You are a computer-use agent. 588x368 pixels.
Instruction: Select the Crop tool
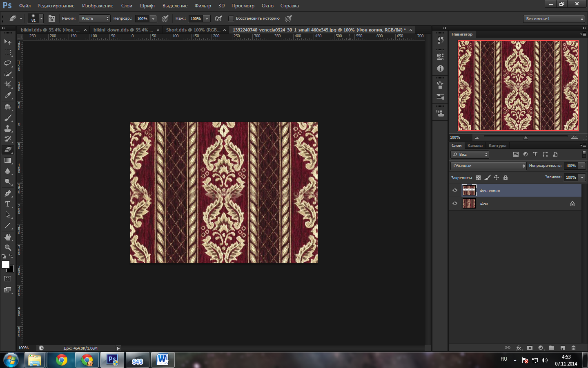tap(8, 85)
